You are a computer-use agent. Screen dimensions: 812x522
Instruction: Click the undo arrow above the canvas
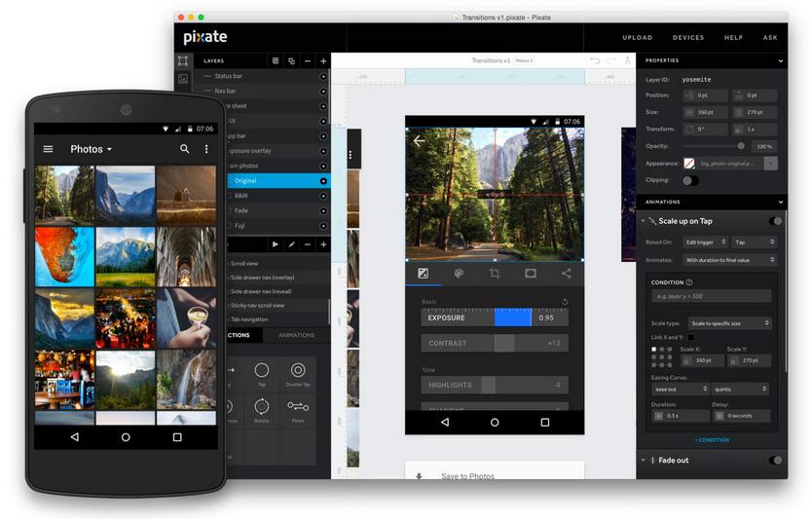595,60
